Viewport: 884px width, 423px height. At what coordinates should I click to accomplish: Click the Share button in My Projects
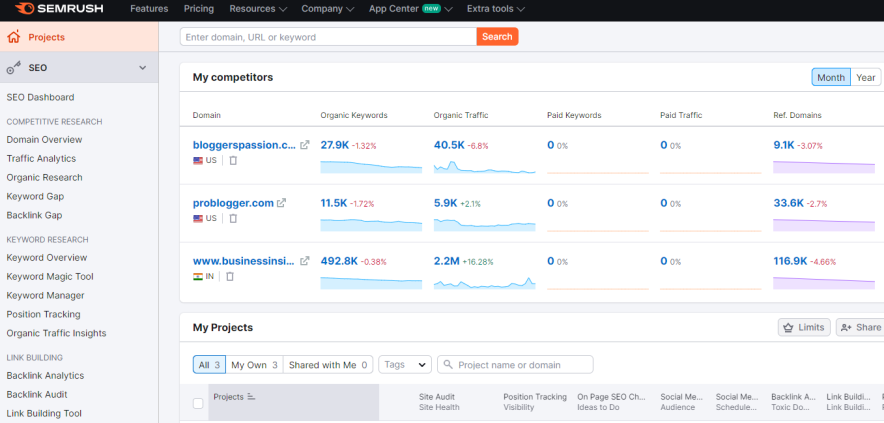point(860,327)
